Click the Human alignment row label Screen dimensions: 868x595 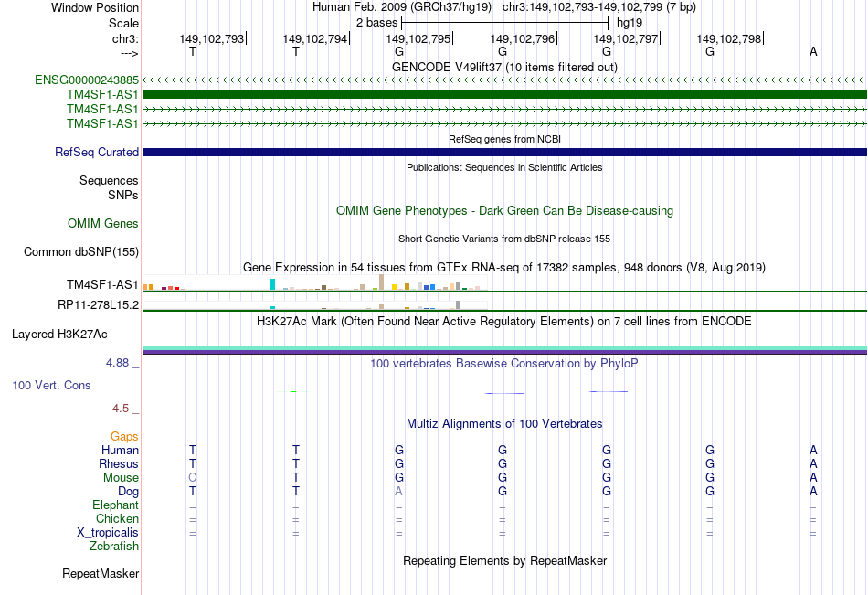point(120,450)
